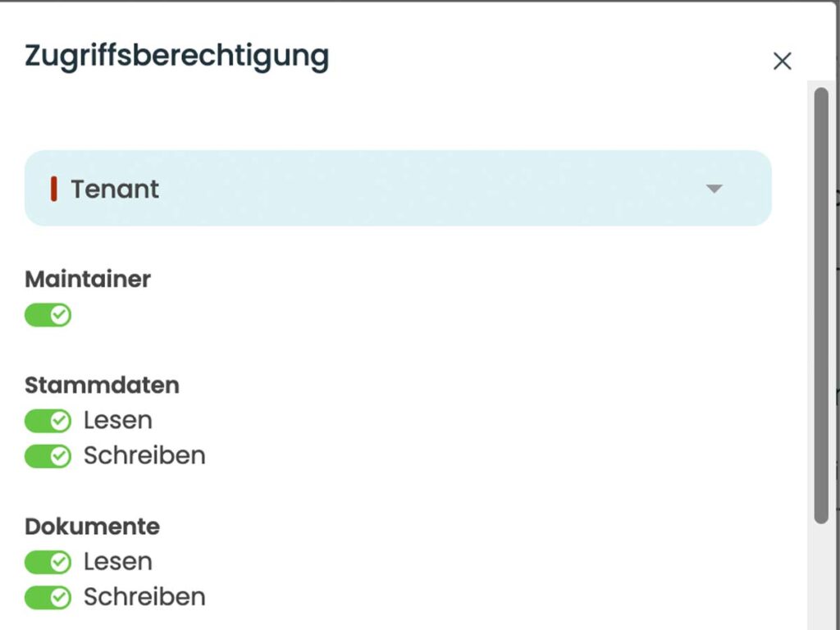The height and width of the screenshot is (630, 840).
Task: Turn off Lesen under Stammdaten
Action: [x=48, y=421]
